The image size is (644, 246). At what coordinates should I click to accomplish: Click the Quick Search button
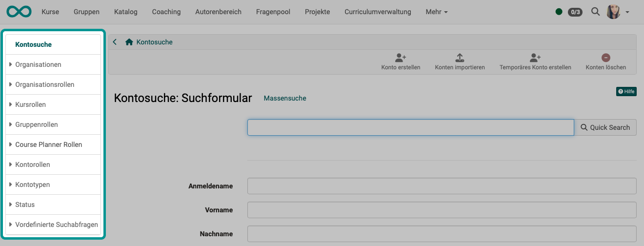605,127
